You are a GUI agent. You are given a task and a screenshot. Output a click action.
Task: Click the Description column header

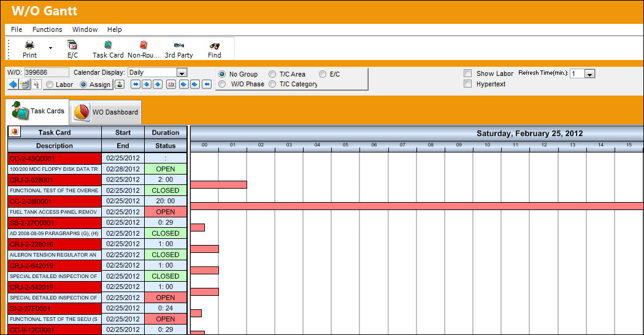[54, 146]
